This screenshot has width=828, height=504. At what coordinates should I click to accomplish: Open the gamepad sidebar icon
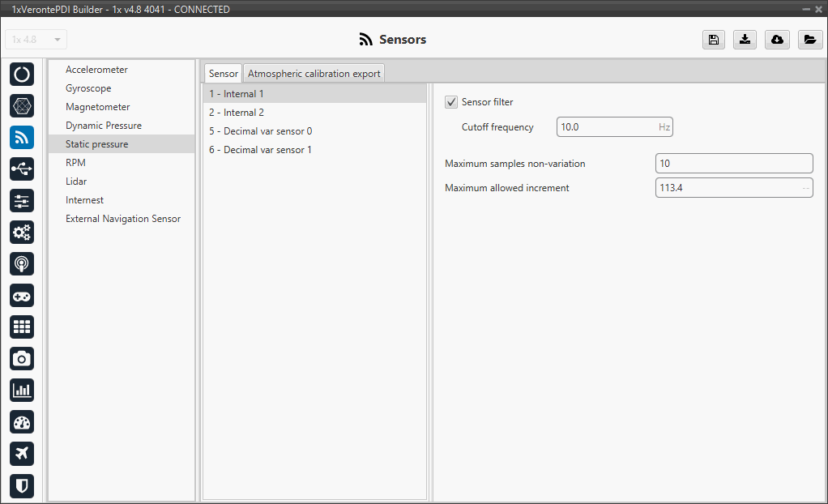(x=22, y=296)
